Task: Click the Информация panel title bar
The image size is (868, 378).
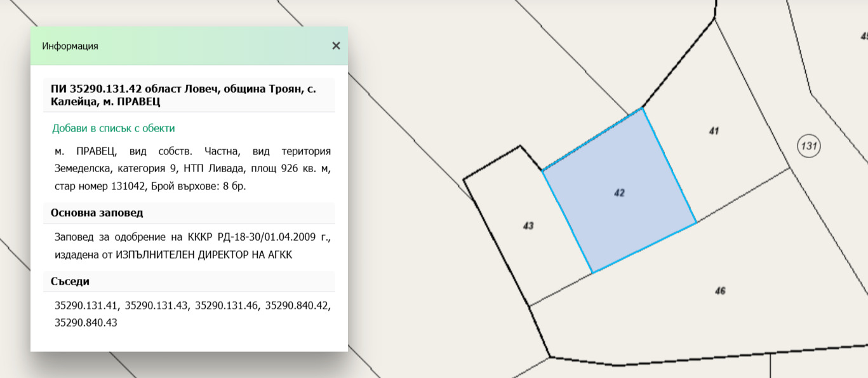Action: click(178, 46)
